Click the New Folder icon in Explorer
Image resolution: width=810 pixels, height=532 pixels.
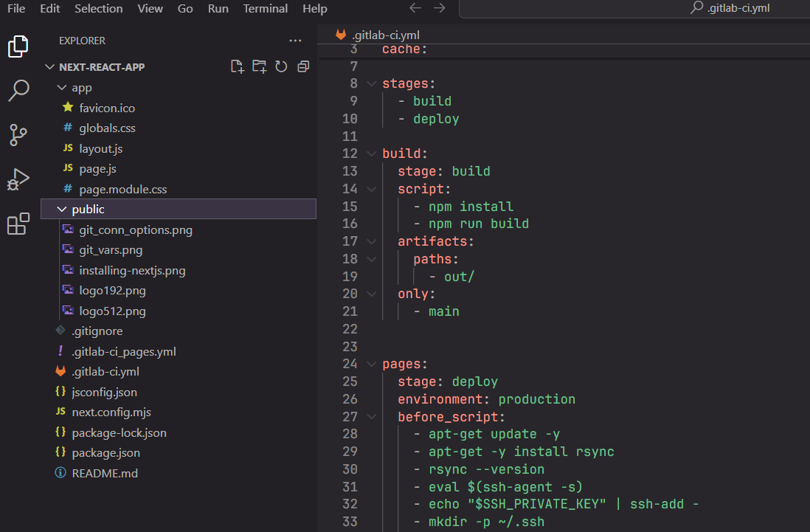coord(260,66)
